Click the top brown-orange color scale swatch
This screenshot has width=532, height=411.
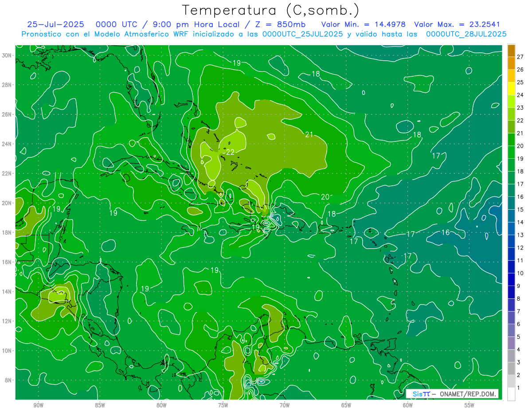pos(511,50)
